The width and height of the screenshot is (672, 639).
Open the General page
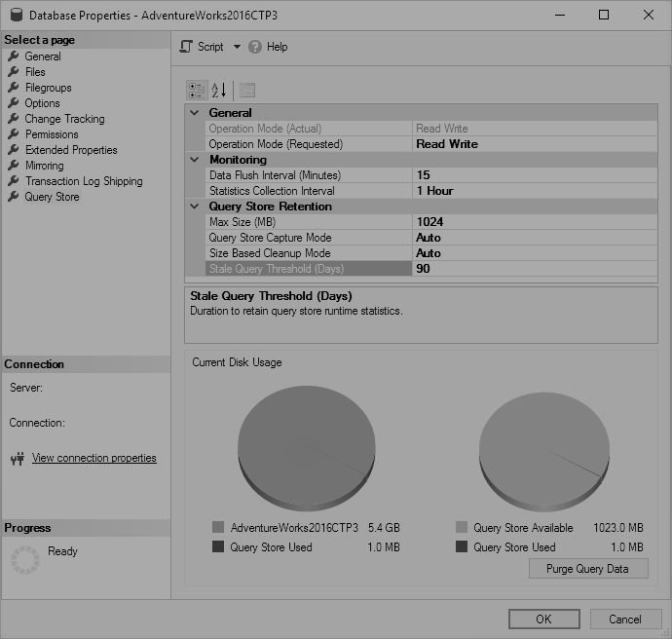[x=43, y=56]
